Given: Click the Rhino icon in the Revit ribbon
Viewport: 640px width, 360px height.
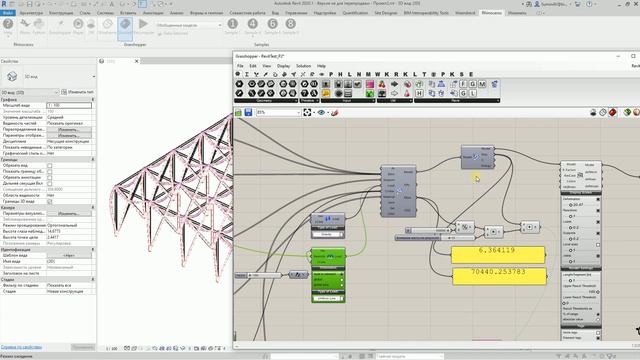Looking at the screenshot, I should pyautogui.click(x=25, y=26).
